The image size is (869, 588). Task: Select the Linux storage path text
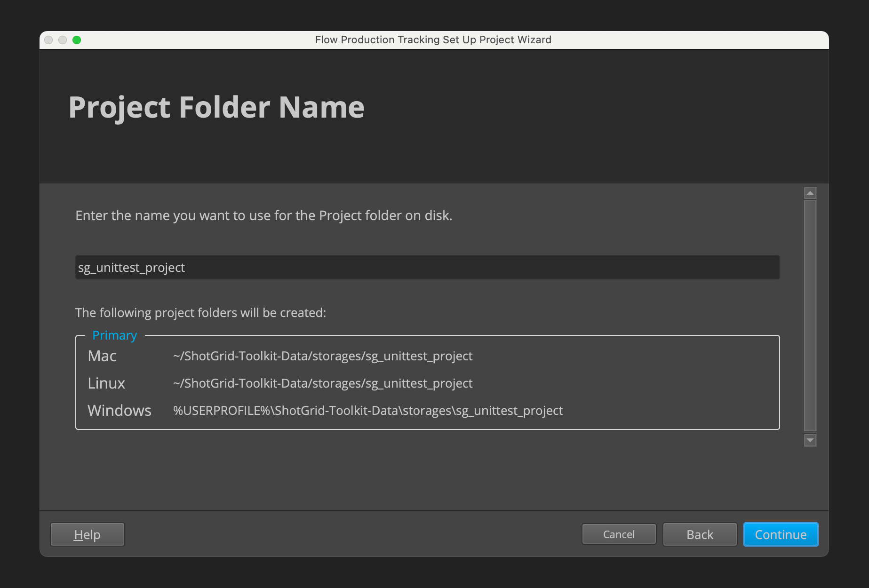(x=323, y=383)
